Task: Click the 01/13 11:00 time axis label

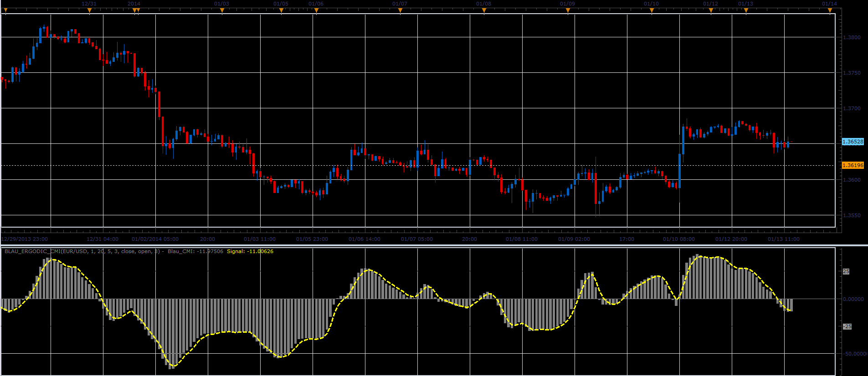Action: click(x=784, y=239)
